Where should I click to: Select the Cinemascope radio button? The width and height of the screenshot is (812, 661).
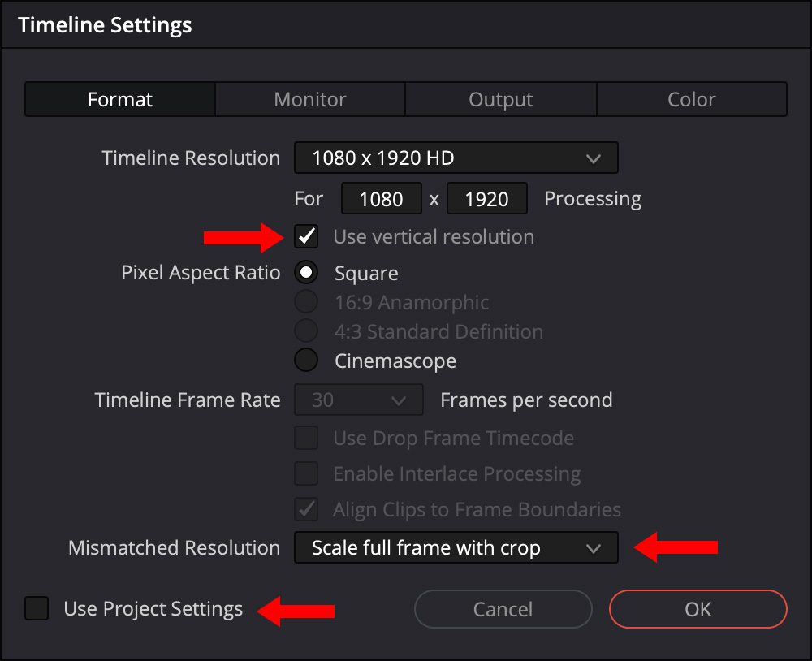(x=306, y=361)
